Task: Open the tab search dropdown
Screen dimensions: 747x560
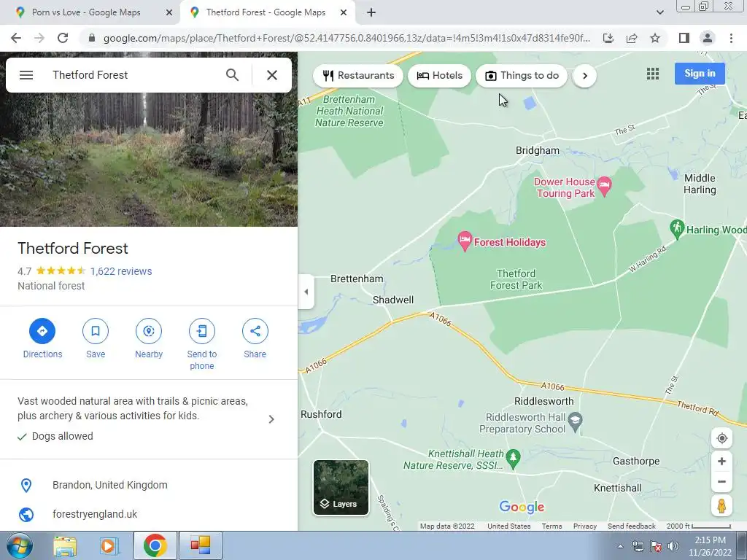Action: (x=659, y=13)
